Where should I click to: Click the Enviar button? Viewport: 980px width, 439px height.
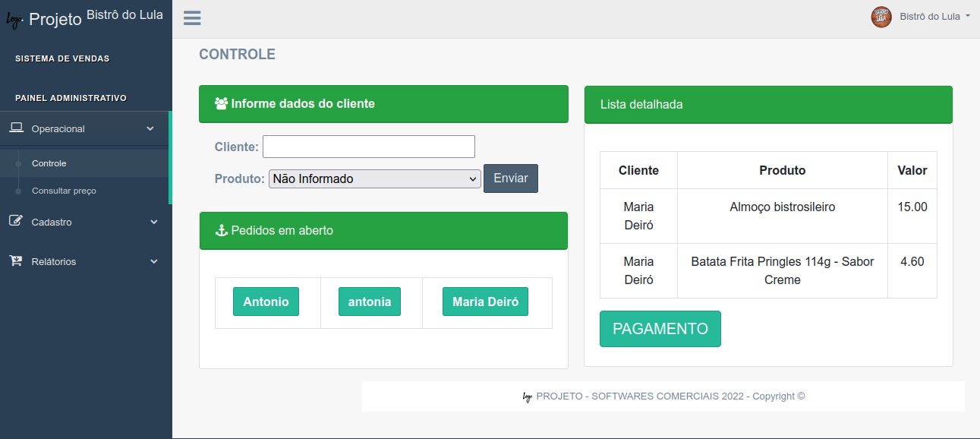[x=510, y=178]
